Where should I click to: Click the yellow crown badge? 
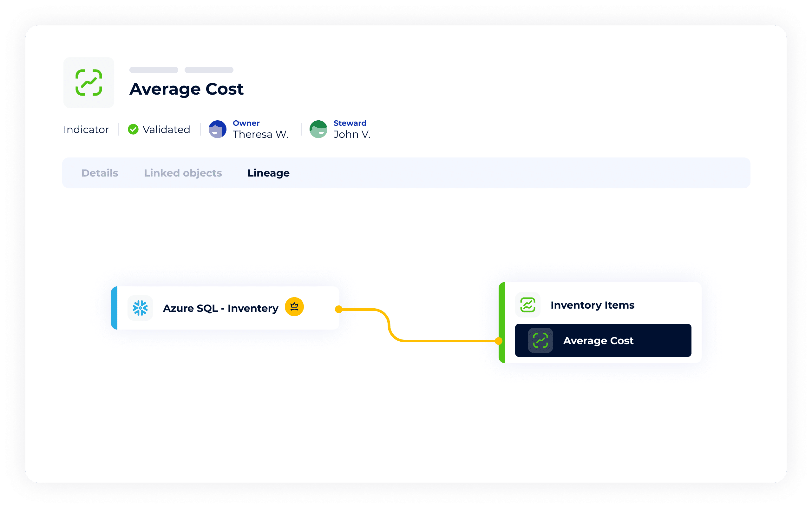294,307
